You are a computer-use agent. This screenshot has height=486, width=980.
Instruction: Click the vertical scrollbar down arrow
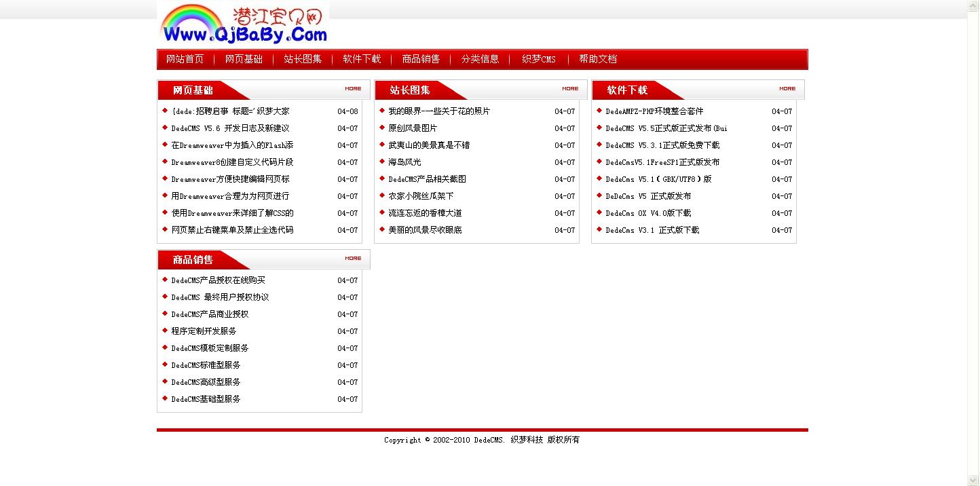click(973, 480)
